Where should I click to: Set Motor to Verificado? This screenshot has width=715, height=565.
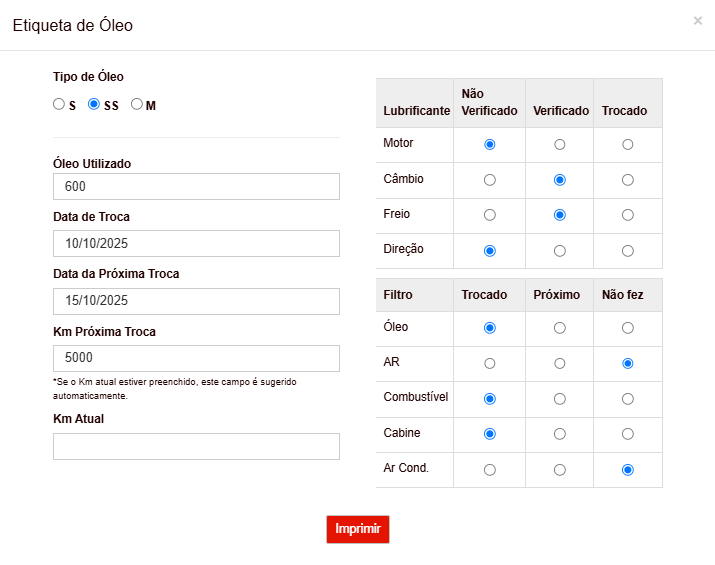(560, 145)
